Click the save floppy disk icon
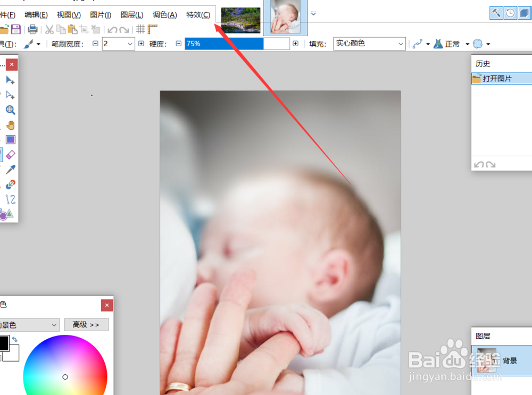This screenshot has width=532, height=395. coord(15,29)
